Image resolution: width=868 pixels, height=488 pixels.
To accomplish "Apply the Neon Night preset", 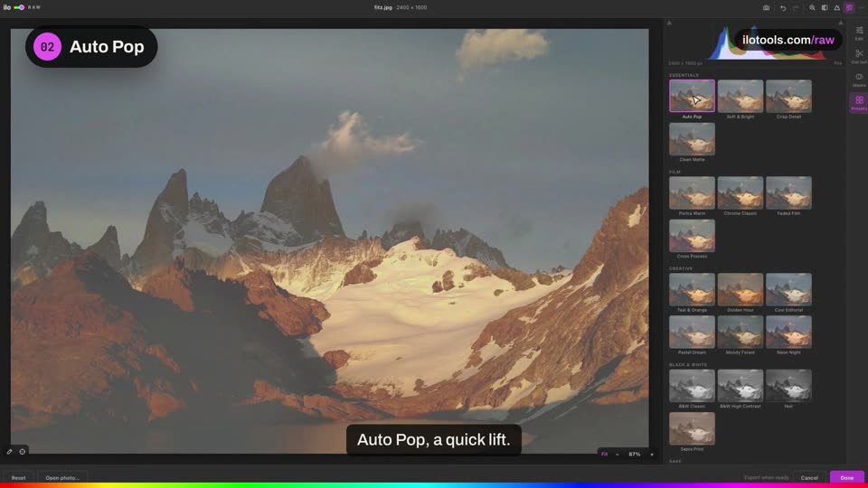I will pyautogui.click(x=788, y=332).
